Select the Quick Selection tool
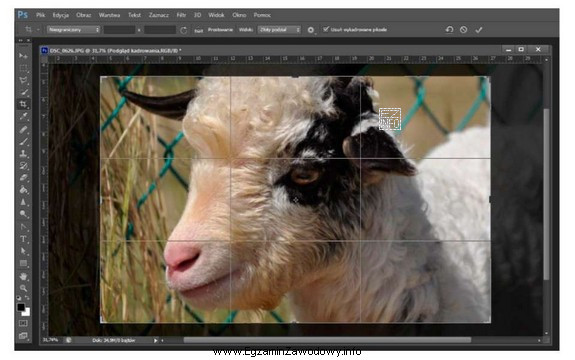The height and width of the screenshot is (360, 575). pos(23,92)
